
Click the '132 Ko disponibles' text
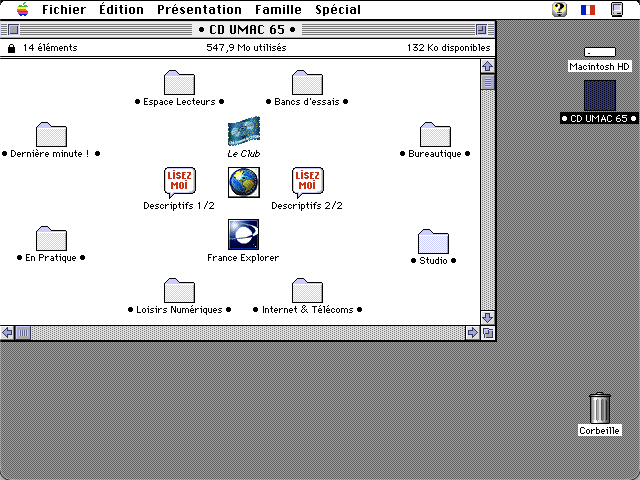tap(448, 48)
